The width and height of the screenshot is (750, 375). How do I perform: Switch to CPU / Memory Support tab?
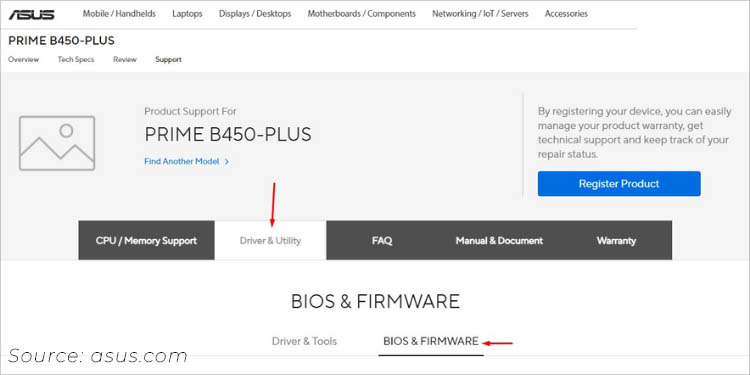[x=146, y=240]
